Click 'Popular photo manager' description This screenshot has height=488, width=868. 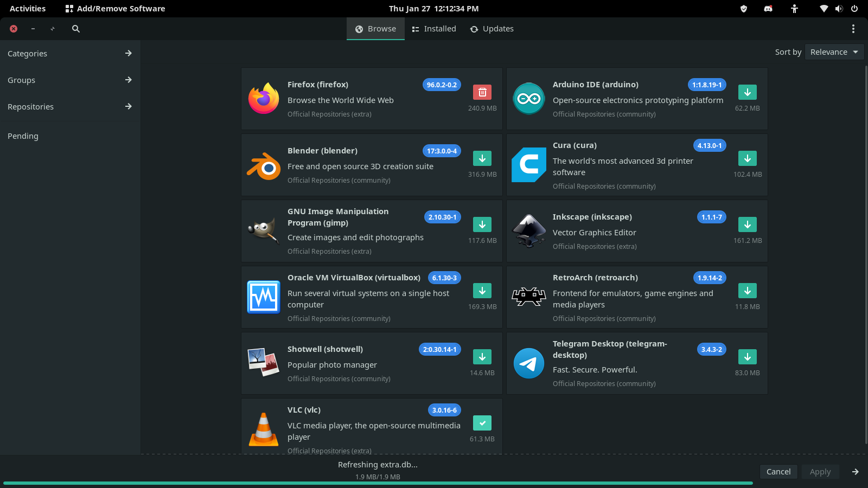(332, 365)
